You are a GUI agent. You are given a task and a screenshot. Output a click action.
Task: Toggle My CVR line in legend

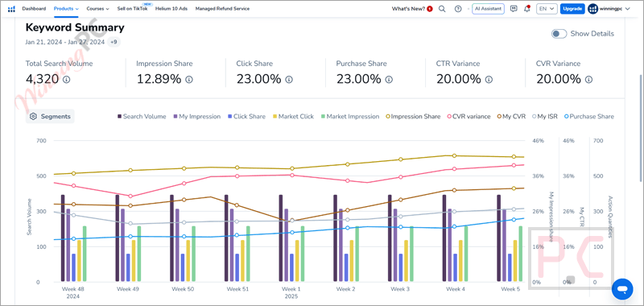click(x=511, y=117)
